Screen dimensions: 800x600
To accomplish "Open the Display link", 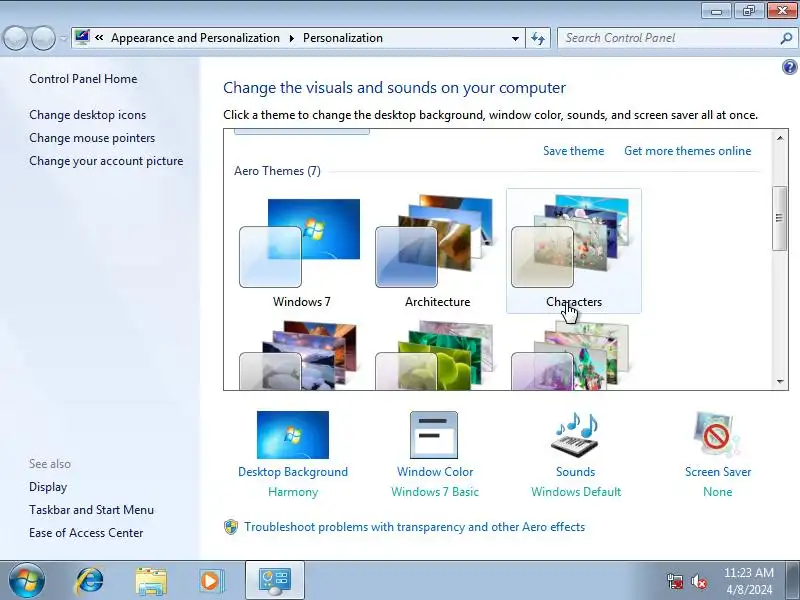I will [48, 487].
